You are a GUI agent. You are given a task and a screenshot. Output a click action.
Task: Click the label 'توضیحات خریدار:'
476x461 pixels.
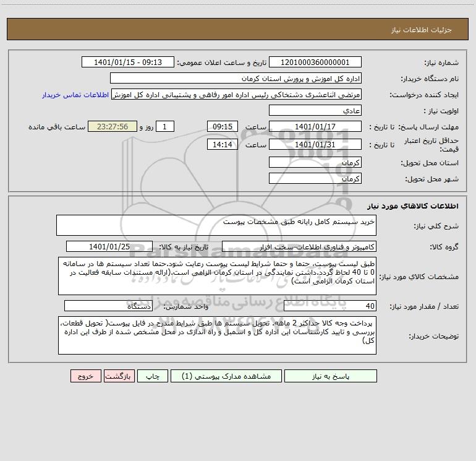[x=433, y=337]
